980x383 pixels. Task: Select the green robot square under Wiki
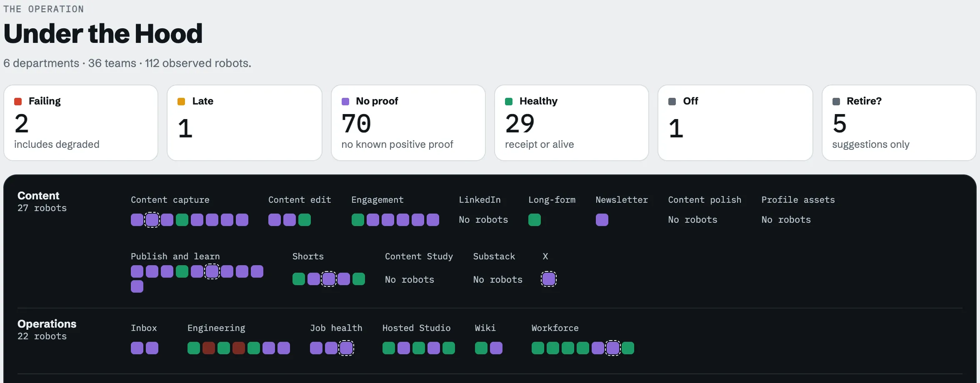pos(481,348)
